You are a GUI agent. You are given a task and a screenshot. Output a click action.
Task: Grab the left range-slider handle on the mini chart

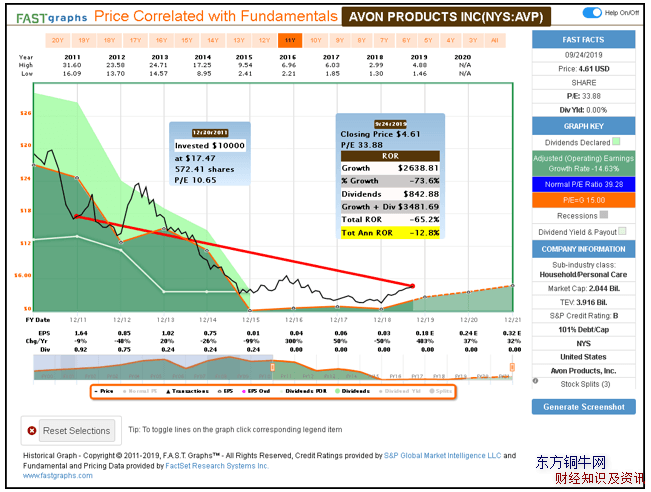point(273,367)
